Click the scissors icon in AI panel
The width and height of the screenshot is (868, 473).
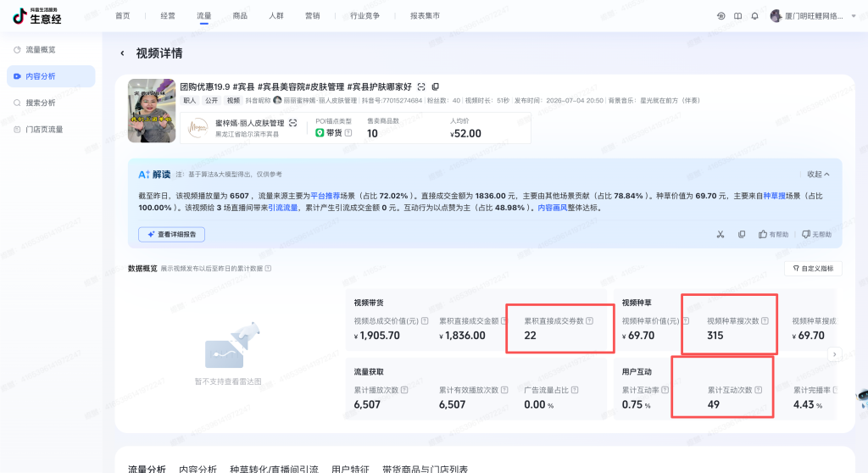(721, 234)
